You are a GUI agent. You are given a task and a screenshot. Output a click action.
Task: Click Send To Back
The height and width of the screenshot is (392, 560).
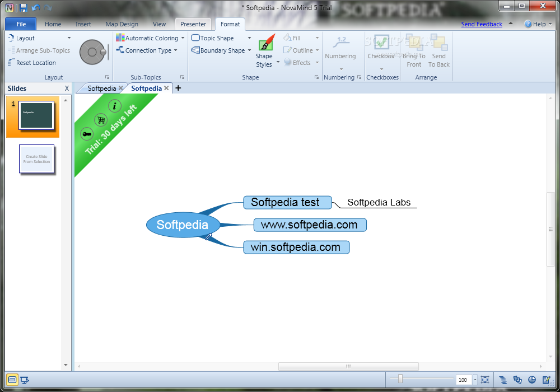coord(439,51)
